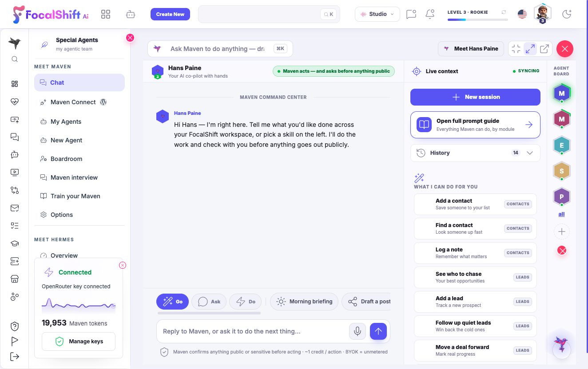588x369 pixels.
Task: Open notifications bell
Action: 430,14
